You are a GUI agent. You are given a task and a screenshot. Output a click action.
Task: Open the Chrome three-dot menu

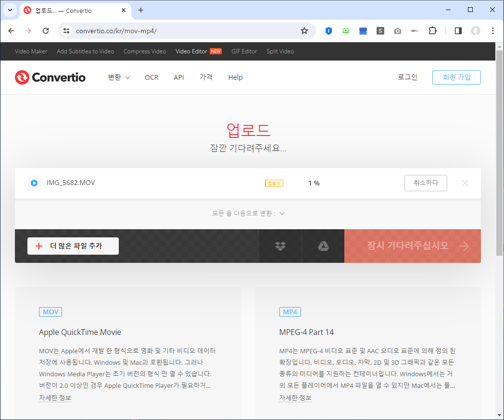492,30
